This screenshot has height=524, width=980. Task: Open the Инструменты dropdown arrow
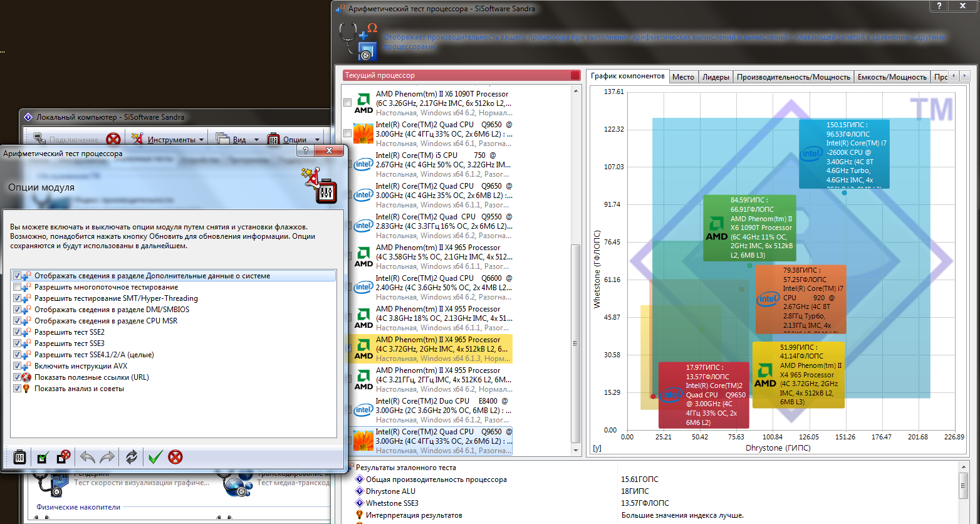[201, 140]
